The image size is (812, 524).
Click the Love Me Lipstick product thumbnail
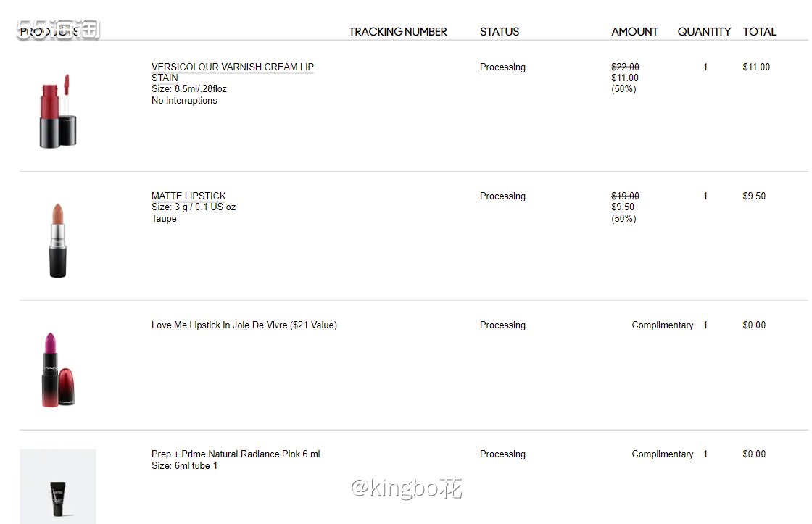click(58, 370)
